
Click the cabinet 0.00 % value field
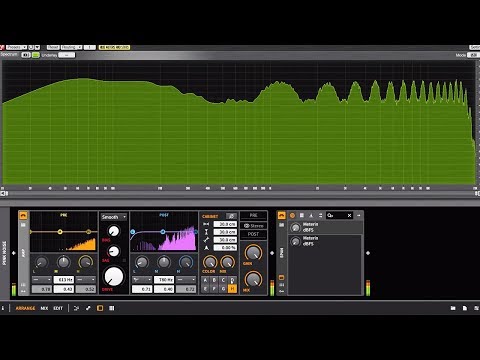pos(225,248)
